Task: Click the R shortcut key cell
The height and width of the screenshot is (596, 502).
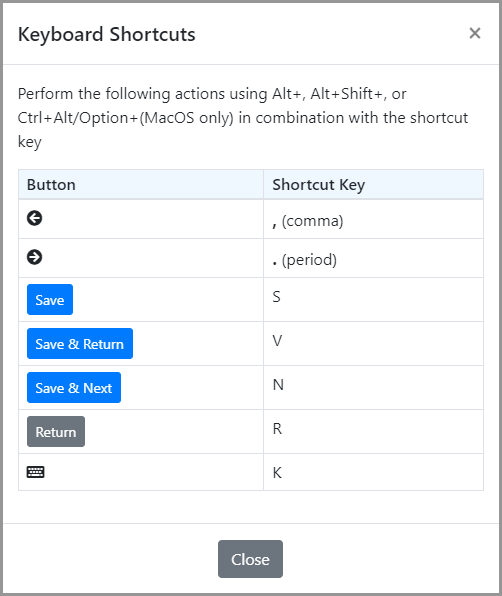Action: [374, 432]
